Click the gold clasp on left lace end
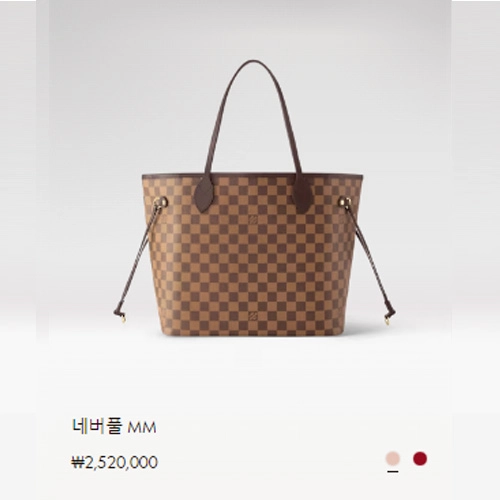The image size is (500, 500). click(123, 320)
